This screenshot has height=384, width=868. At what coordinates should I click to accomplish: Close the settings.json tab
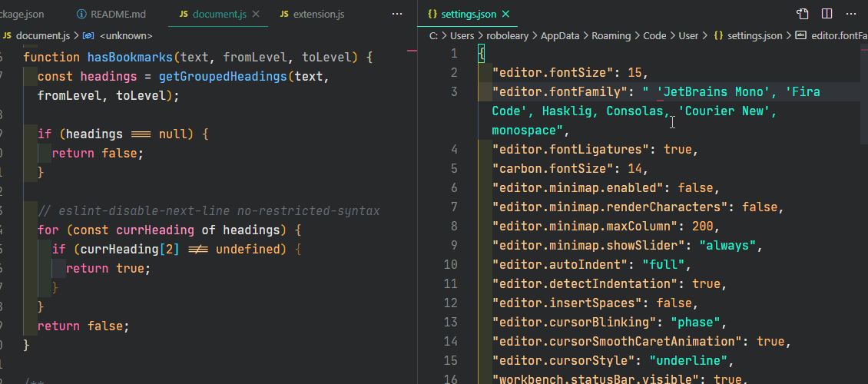click(505, 14)
